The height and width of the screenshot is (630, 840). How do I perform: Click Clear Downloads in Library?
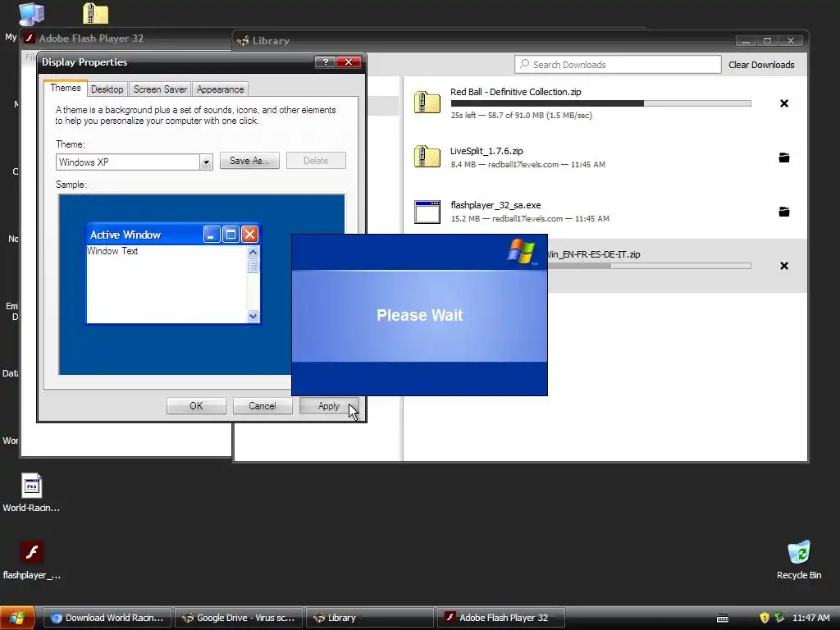point(761,65)
